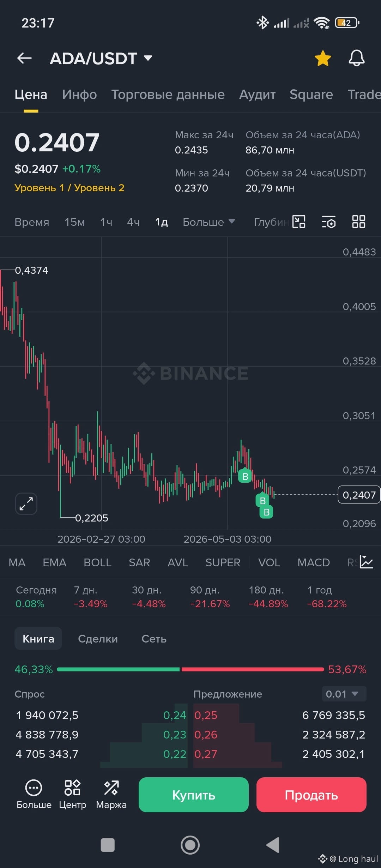Image resolution: width=381 pixels, height=868 pixels.
Task: Open the 0.01 price precision dropdown
Action: pos(344,694)
